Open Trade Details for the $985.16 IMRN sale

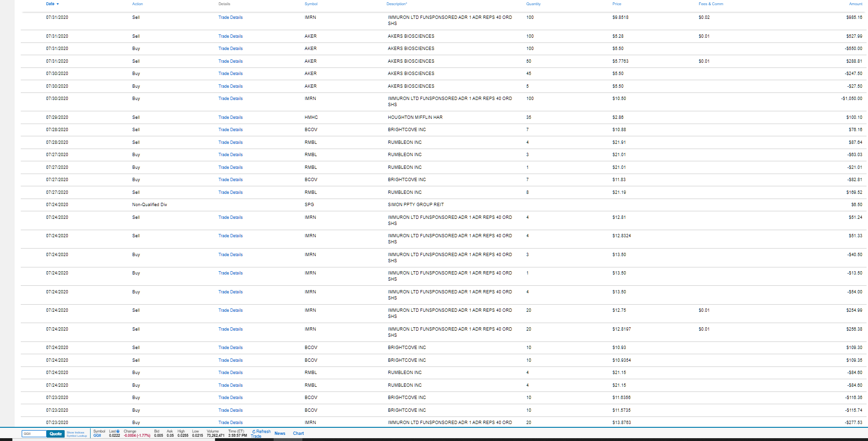click(x=230, y=17)
